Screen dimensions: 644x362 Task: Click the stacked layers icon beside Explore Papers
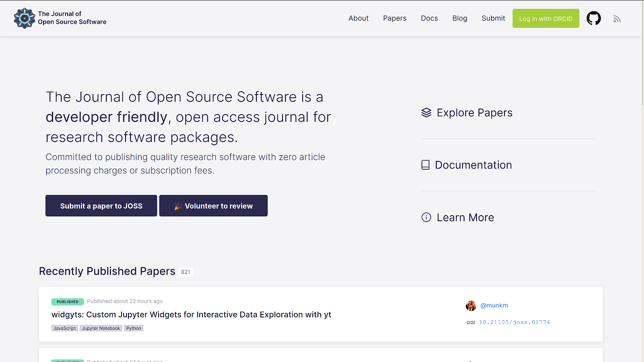point(426,113)
